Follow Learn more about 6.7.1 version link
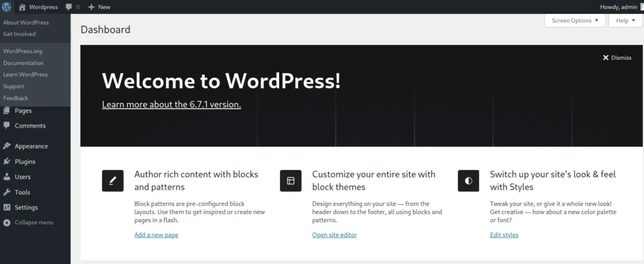This screenshot has height=264, width=644. [171, 105]
